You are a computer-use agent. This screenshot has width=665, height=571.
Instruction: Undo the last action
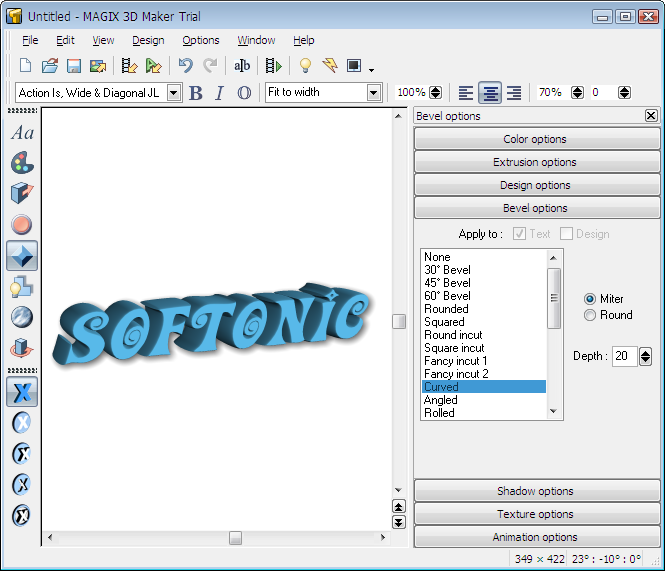click(x=186, y=66)
